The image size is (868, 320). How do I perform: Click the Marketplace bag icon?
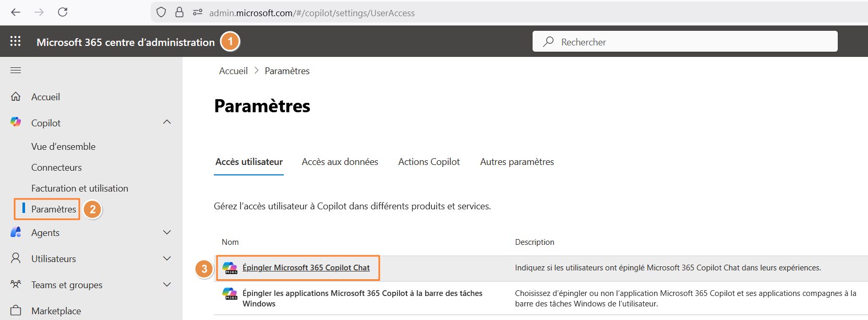pos(16,311)
